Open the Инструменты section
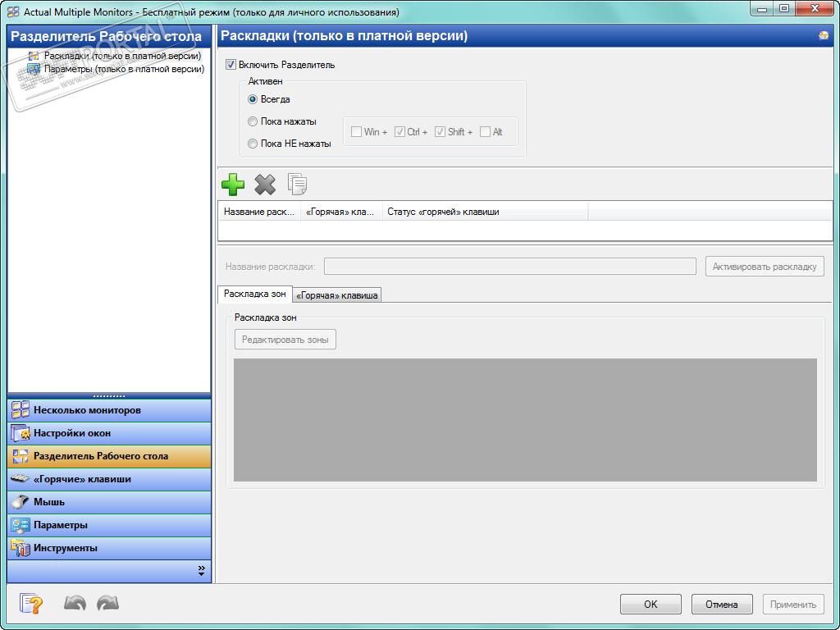This screenshot has width=840, height=630. [x=109, y=548]
